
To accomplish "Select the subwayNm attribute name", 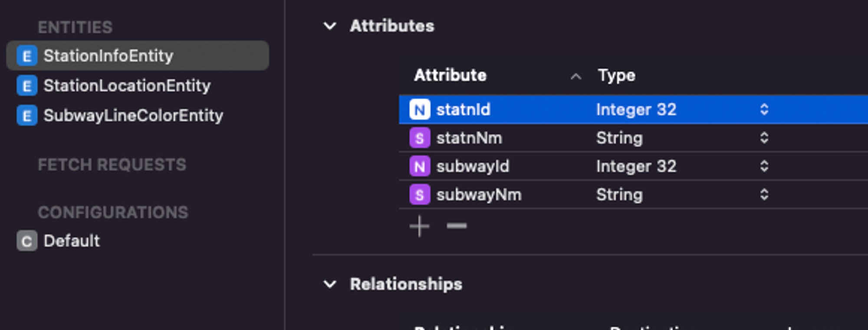I will pos(479,195).
